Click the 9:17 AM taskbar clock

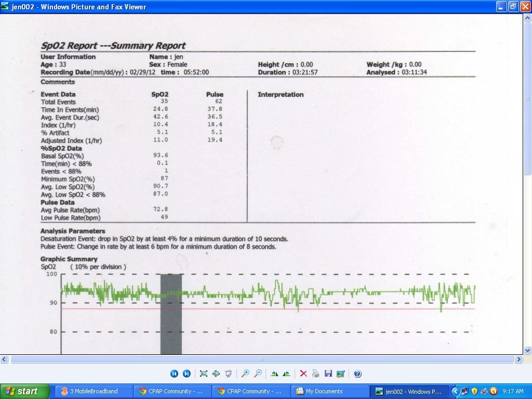coord(513,391)
